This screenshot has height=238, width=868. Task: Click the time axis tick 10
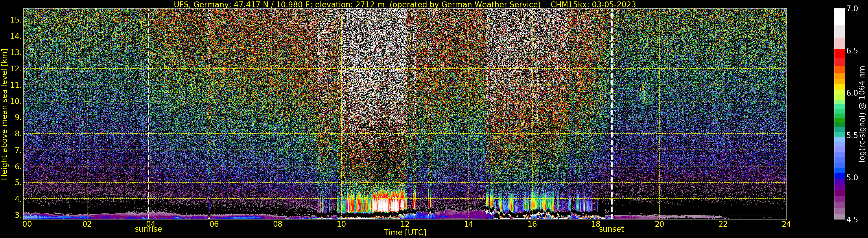point(341,224)
